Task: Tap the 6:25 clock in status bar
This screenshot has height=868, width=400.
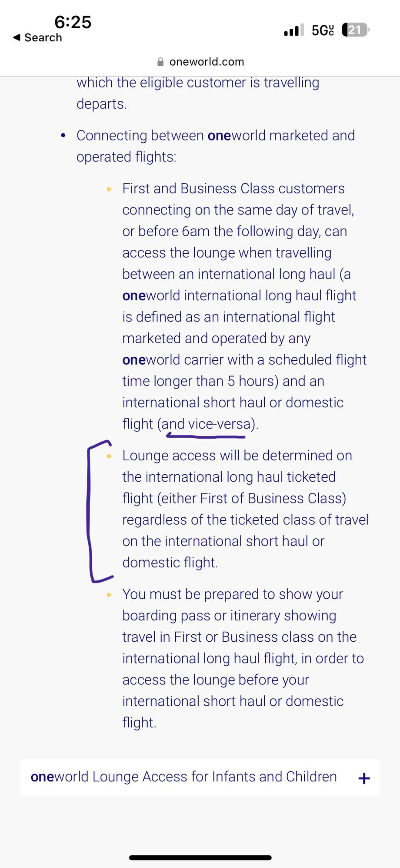Action: tap(73, 22)
